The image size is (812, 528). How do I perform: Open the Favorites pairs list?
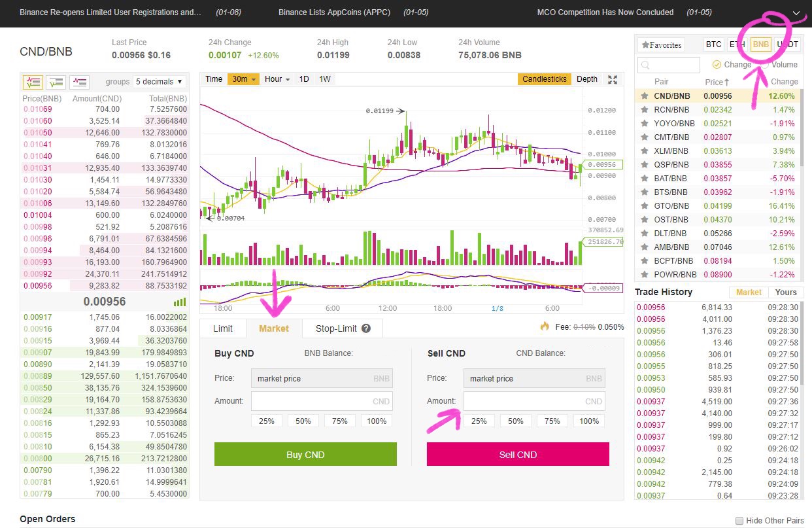coord(661,45)
